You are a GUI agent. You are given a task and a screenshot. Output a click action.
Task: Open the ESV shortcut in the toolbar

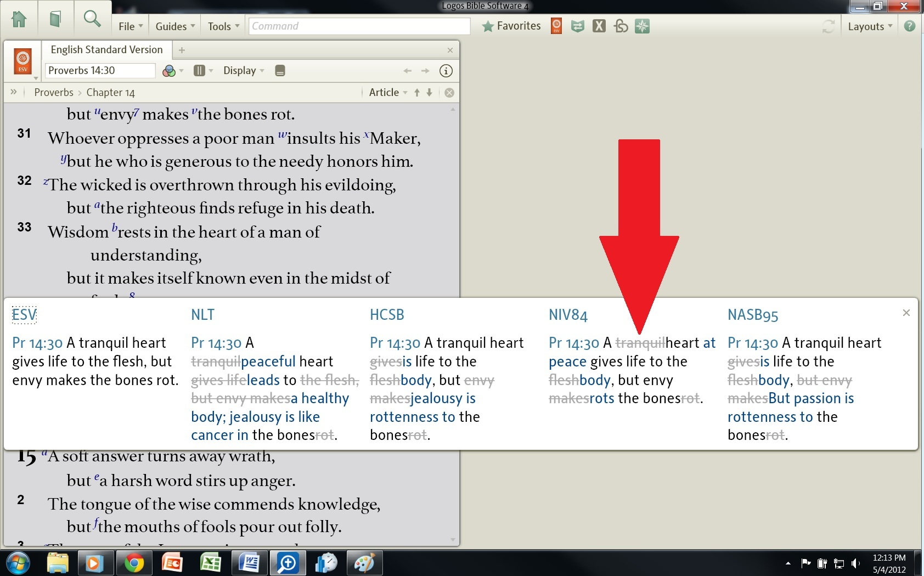[x=556, y=26]
